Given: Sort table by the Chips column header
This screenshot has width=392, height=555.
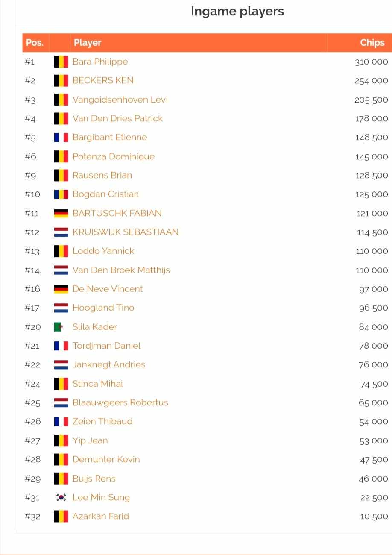Looking at the screenshot, I should point(372,43).
